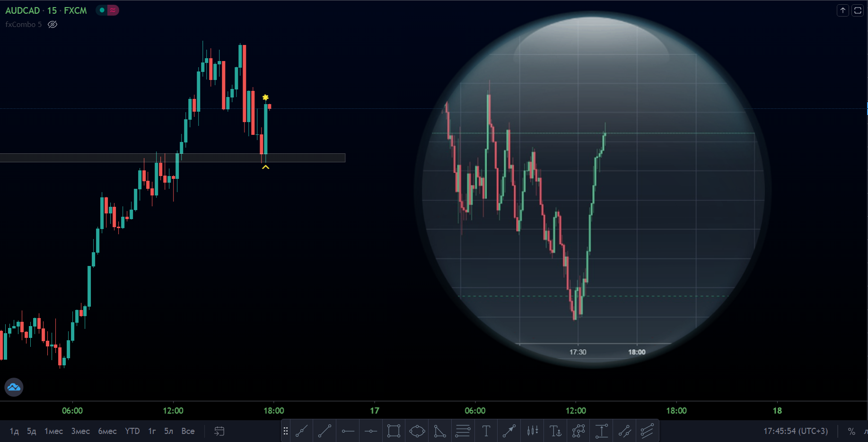Click the cloud logo icon bottom-left
This screenshot has height=442, width=868.
(x=14, y=387)
